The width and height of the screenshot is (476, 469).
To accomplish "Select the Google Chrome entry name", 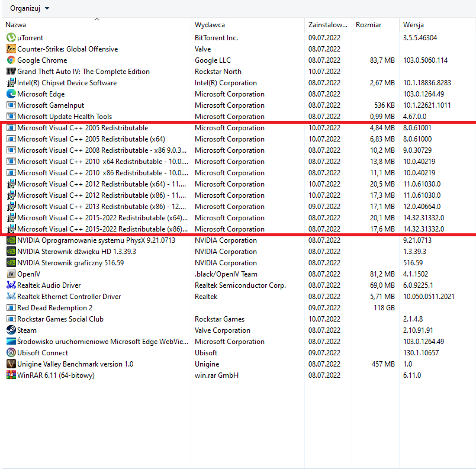I will [42, 60].
